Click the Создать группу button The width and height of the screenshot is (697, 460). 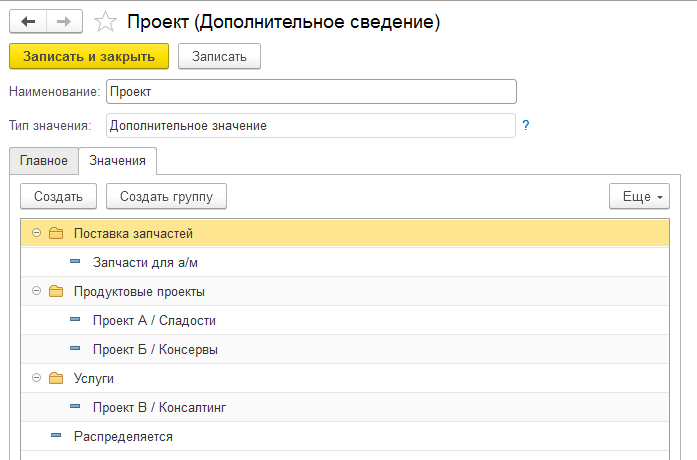pos(166,196)
